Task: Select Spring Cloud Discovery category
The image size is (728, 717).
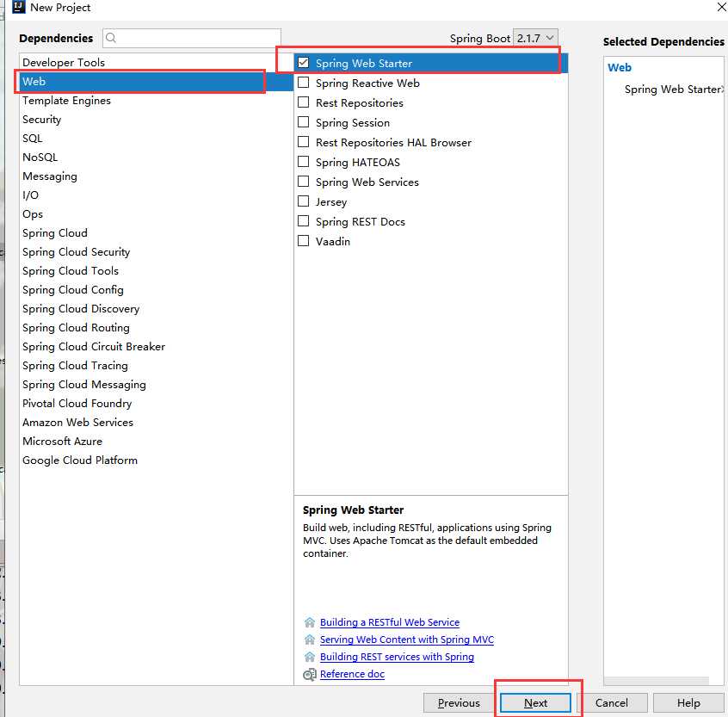Action: point(157,309)
